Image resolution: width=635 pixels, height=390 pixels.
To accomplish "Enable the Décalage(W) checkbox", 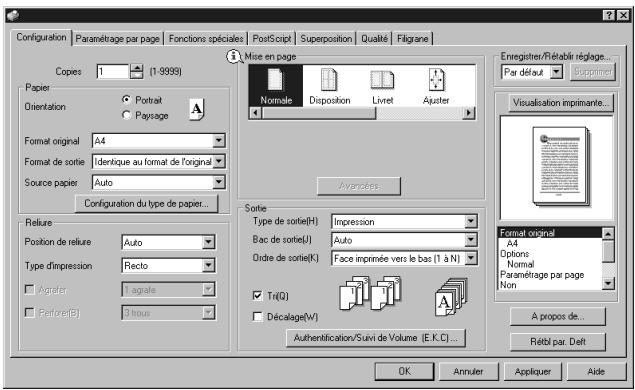I will [x=257, y=316].
